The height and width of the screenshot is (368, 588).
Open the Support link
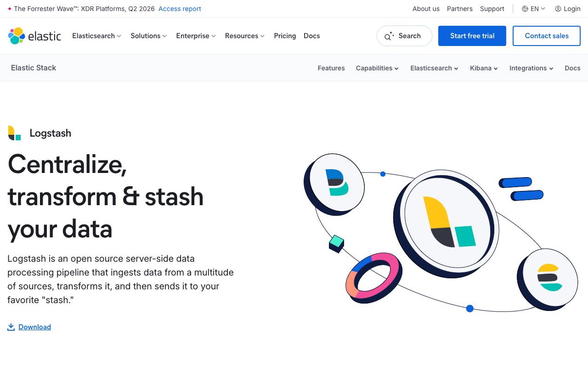492,9
